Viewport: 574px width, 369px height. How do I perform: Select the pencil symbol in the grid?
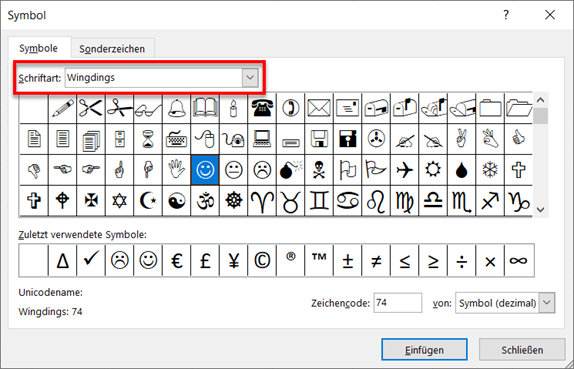pyautogui.click(x=63, y=108)
